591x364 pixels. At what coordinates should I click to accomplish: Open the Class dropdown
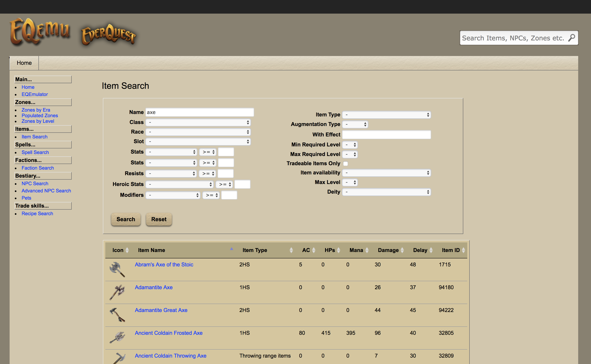tap(198, 122)
